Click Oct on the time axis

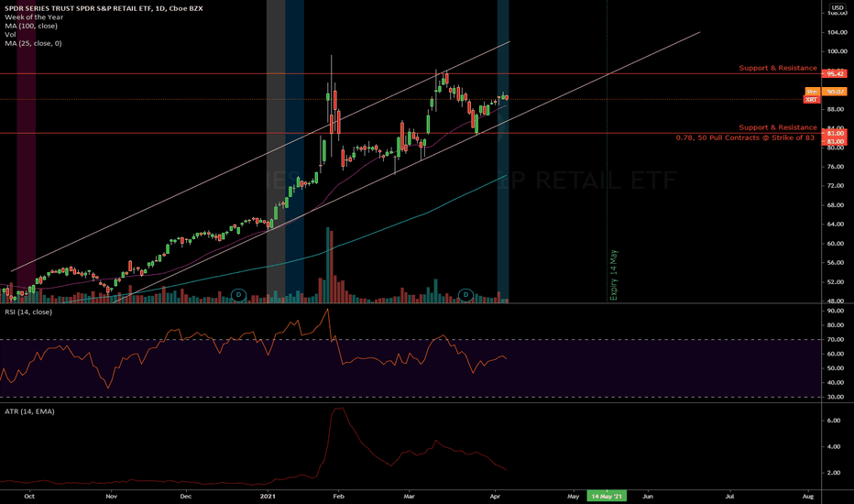29,497
